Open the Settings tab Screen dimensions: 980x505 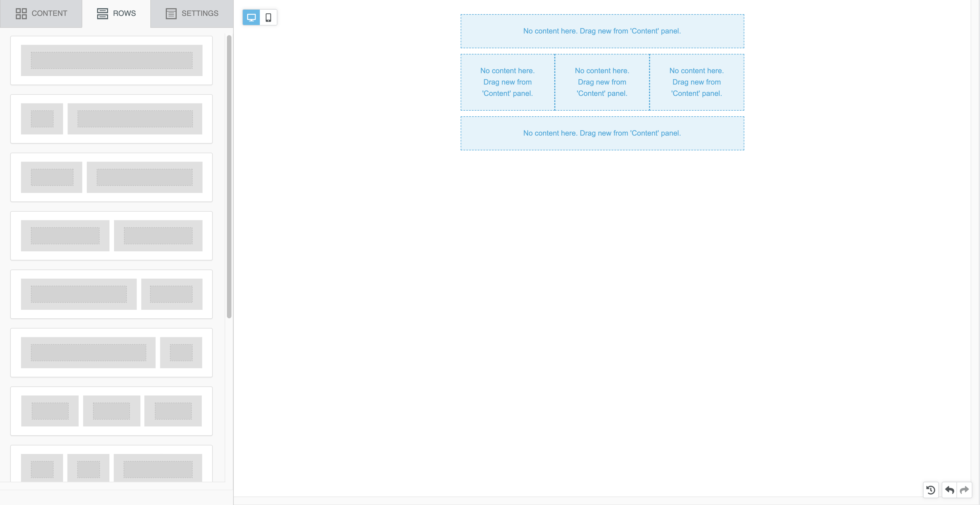click(192, 14)
